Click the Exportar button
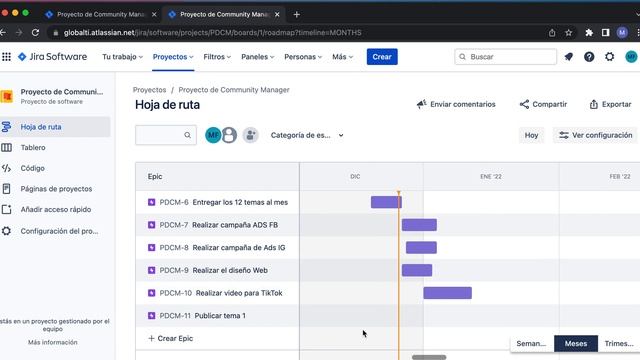 click(610, 104)
